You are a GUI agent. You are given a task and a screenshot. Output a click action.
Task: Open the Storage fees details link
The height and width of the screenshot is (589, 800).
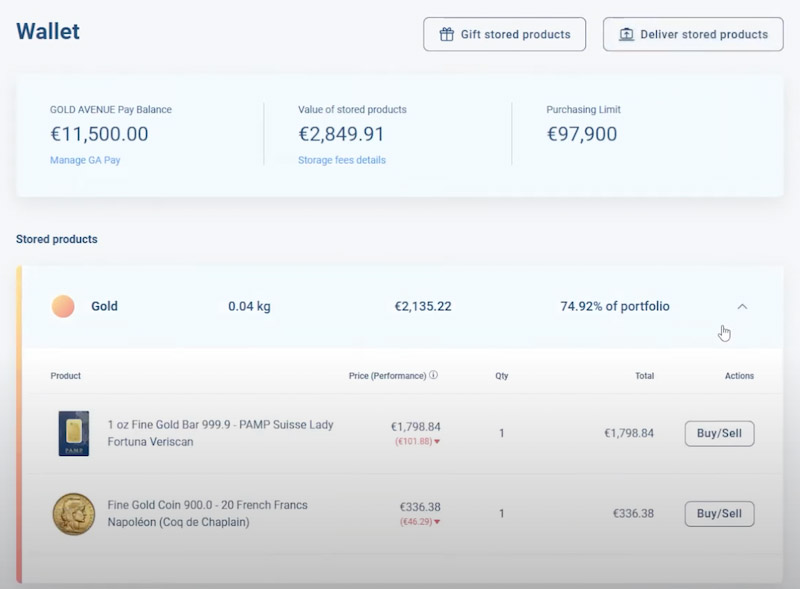[342, 160]
